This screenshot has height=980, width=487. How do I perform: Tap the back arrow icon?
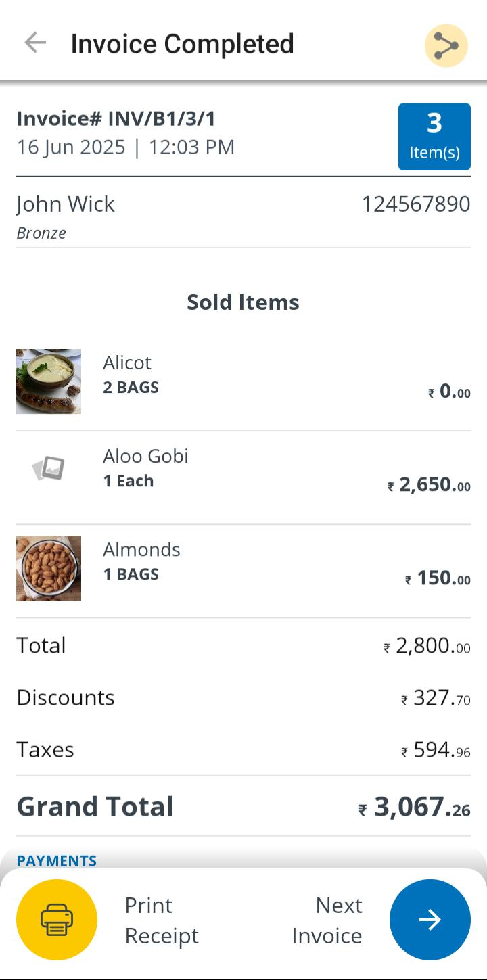[x=35, y=43]
